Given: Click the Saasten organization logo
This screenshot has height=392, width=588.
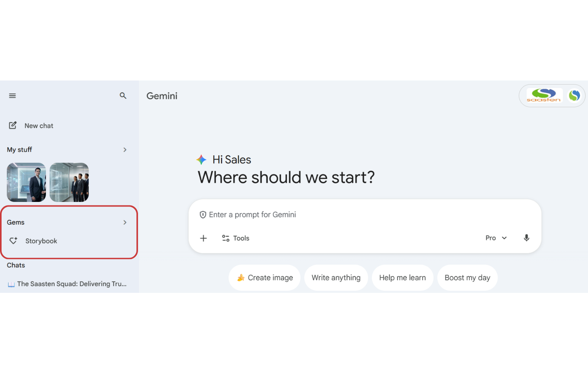Looking at the screenshot, I should (544, 96).
